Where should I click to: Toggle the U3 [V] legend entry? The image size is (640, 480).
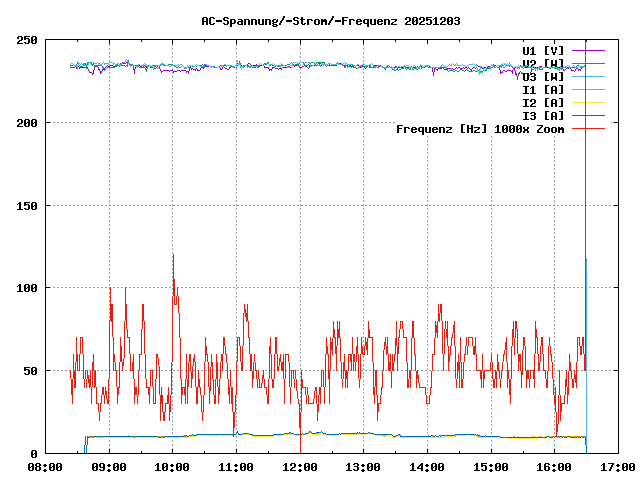point(543,76)
